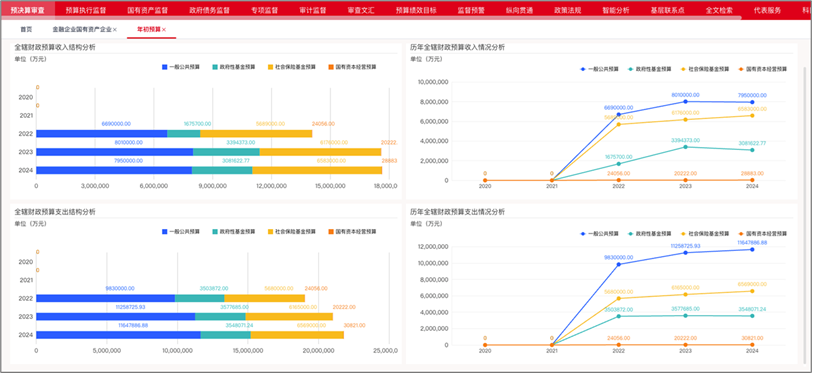The image size is (836, 374).
Task: Open the 智能分析 menu
Action: [616, 10]
